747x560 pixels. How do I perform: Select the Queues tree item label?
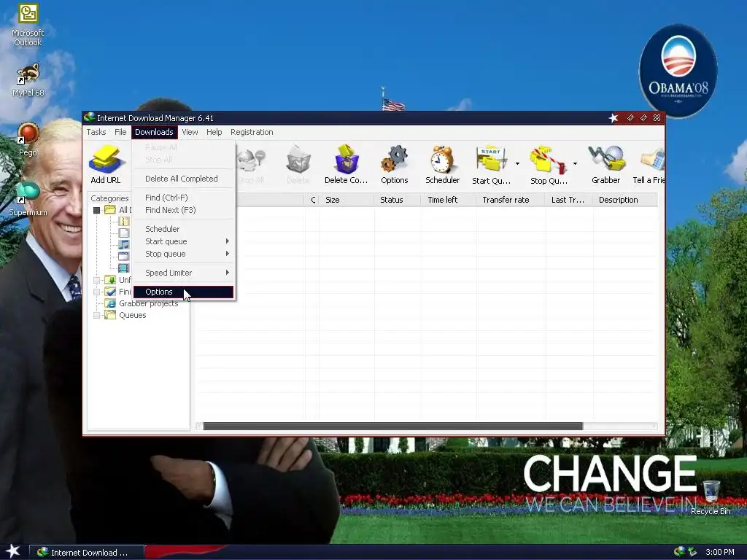(x=133, y=315)
